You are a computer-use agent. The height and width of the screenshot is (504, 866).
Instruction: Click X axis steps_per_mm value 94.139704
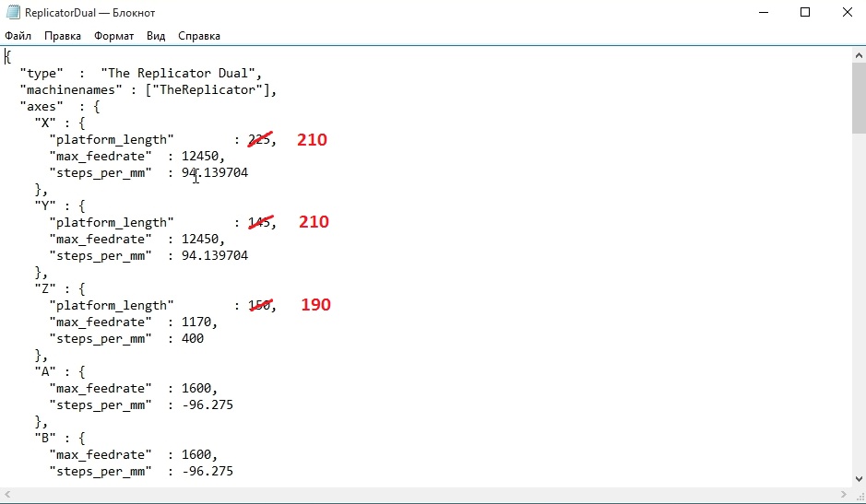point(215,173)
